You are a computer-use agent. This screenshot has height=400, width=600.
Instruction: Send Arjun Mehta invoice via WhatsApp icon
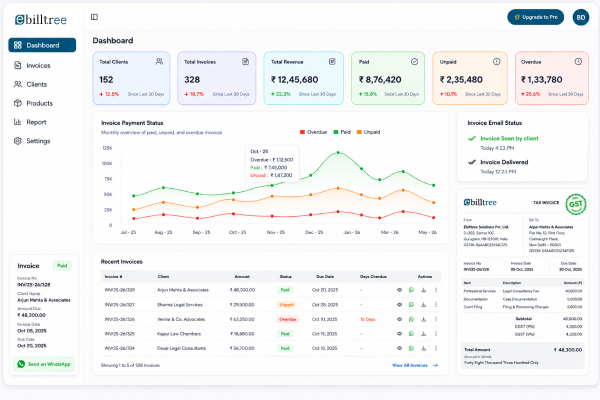(411, 290)
